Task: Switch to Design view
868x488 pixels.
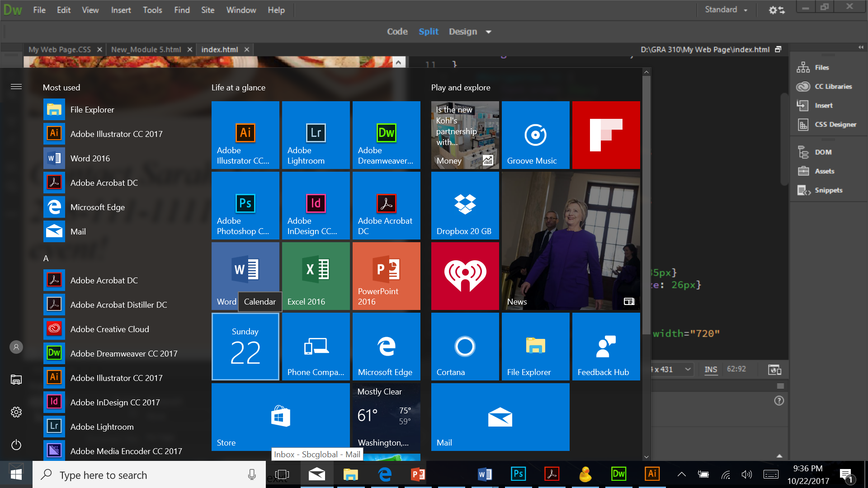Action: pos(463,32)
